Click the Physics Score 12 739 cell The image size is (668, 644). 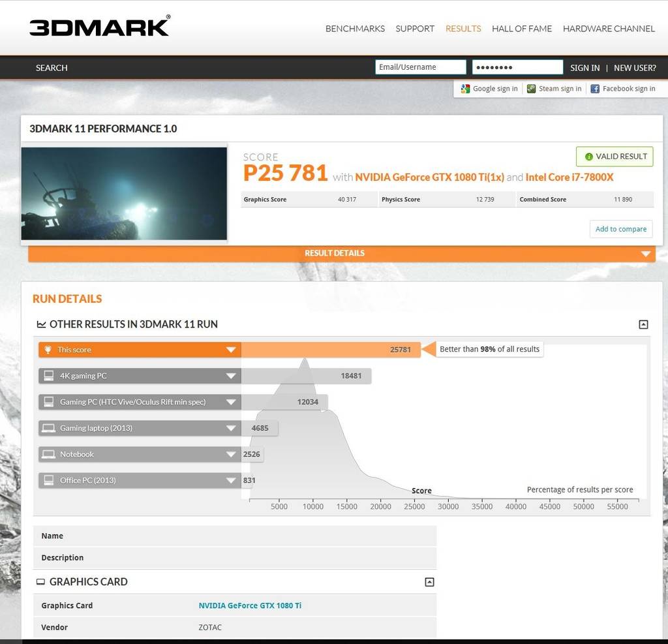pyautogui.click(x=446, y=199)
